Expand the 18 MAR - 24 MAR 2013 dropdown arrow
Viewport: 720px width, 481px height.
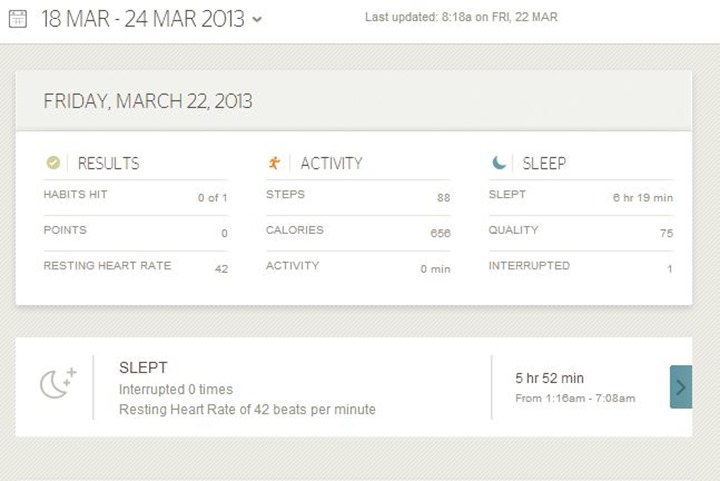pyautogui.click(x=257, y=20)
